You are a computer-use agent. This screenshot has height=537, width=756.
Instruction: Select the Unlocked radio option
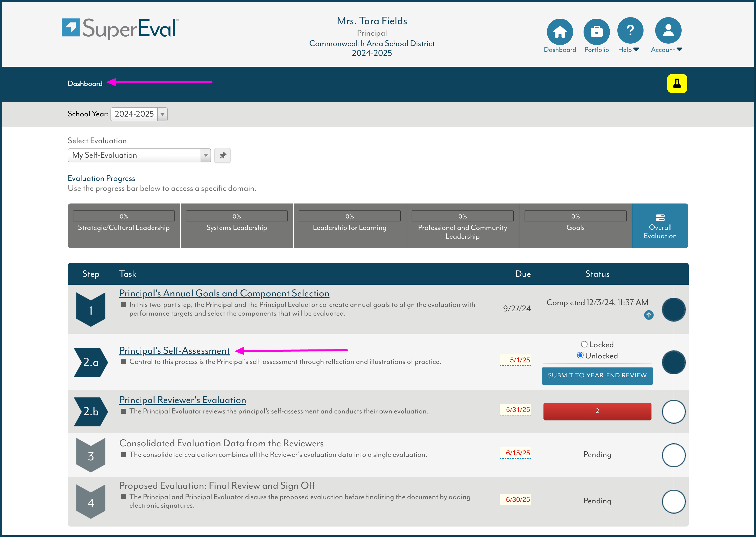pos(580,355)
